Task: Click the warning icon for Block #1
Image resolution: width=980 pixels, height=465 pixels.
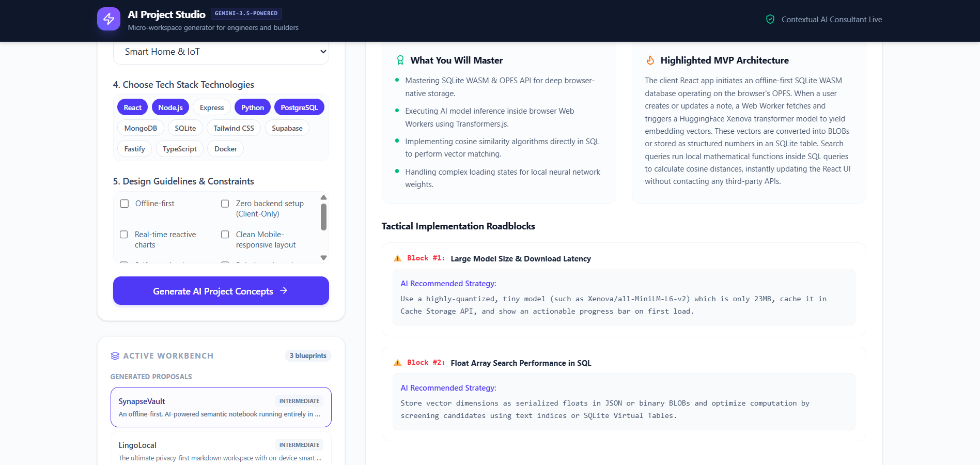Action: click(x=397, y=258)
